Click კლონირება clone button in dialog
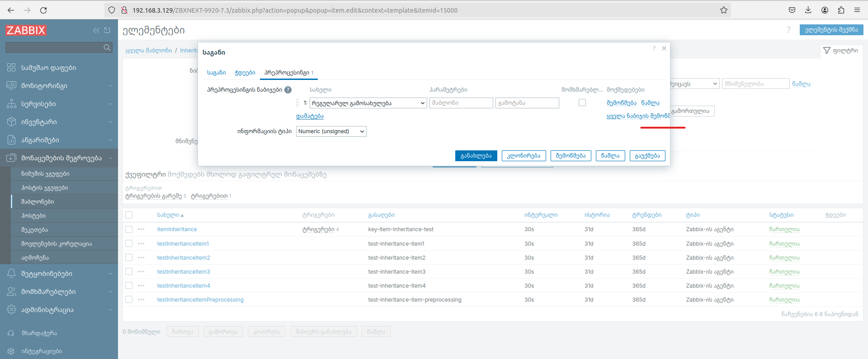 [x=524, y=156]
